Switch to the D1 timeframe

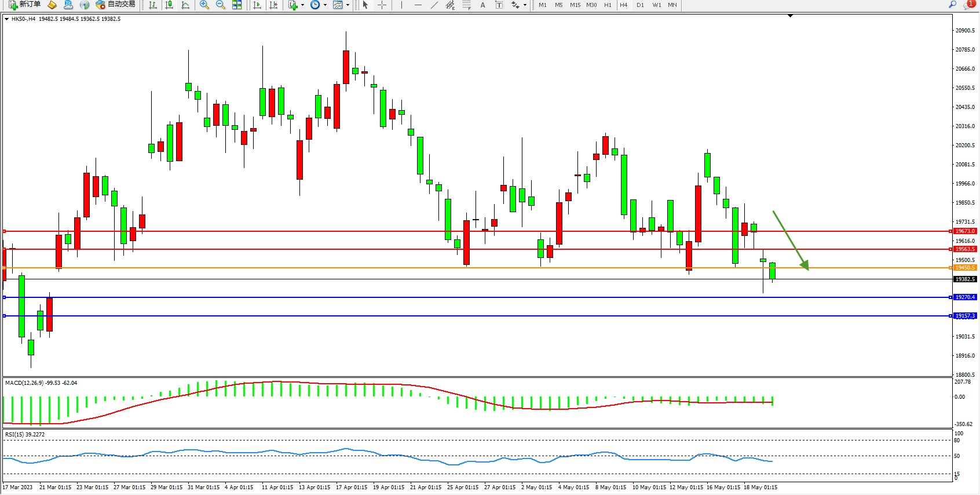coord(640,5)
